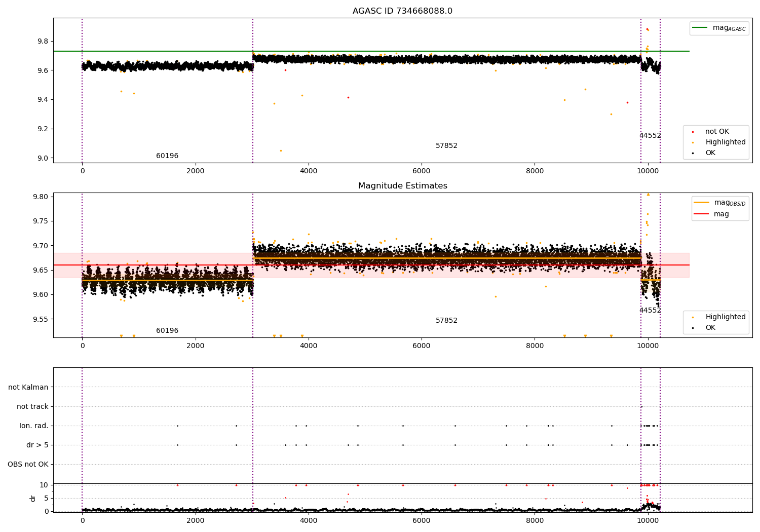Click the "not Kalman" row label
The height and width of the screenshot is (532, 760).
point(28,388)
